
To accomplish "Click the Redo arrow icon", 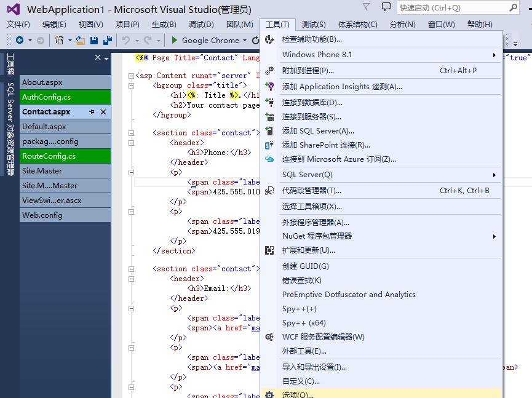I will point(148,41).
